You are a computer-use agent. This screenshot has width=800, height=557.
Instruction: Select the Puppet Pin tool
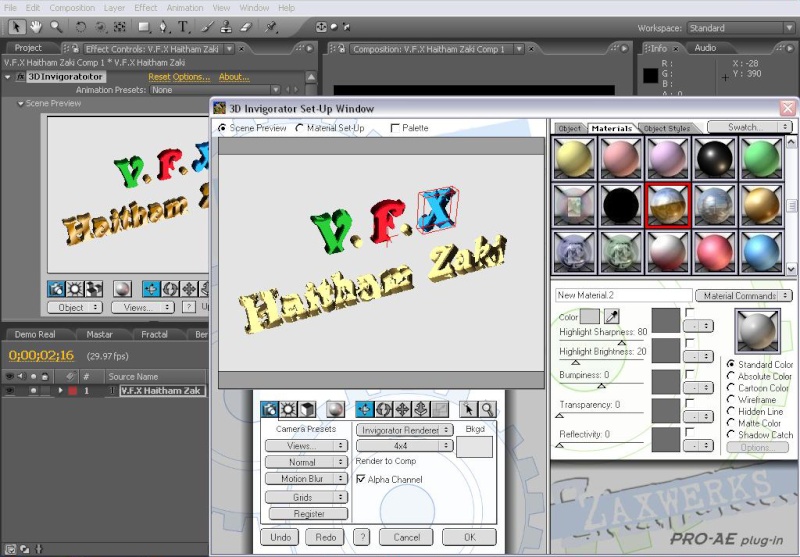pyautogui.click(x=271, y=27)
